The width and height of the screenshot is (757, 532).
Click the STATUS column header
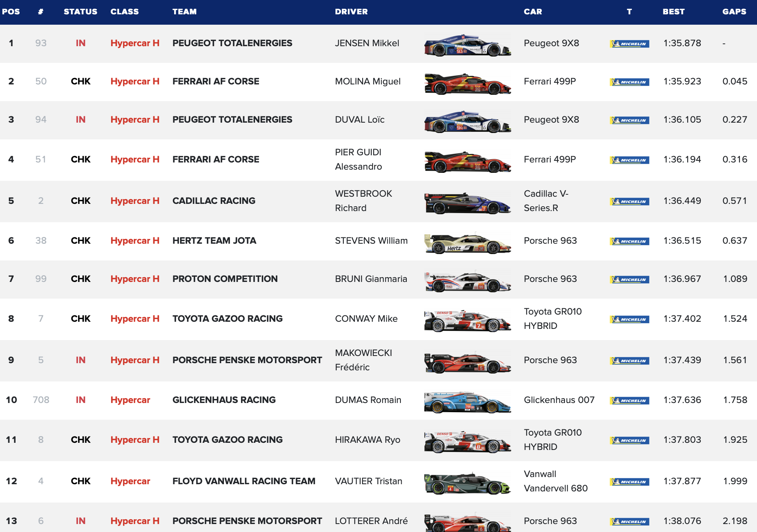80,12
